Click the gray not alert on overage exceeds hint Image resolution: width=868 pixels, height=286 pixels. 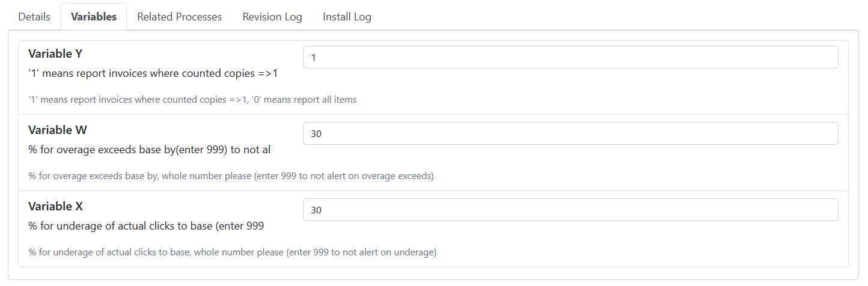(231, 176)
